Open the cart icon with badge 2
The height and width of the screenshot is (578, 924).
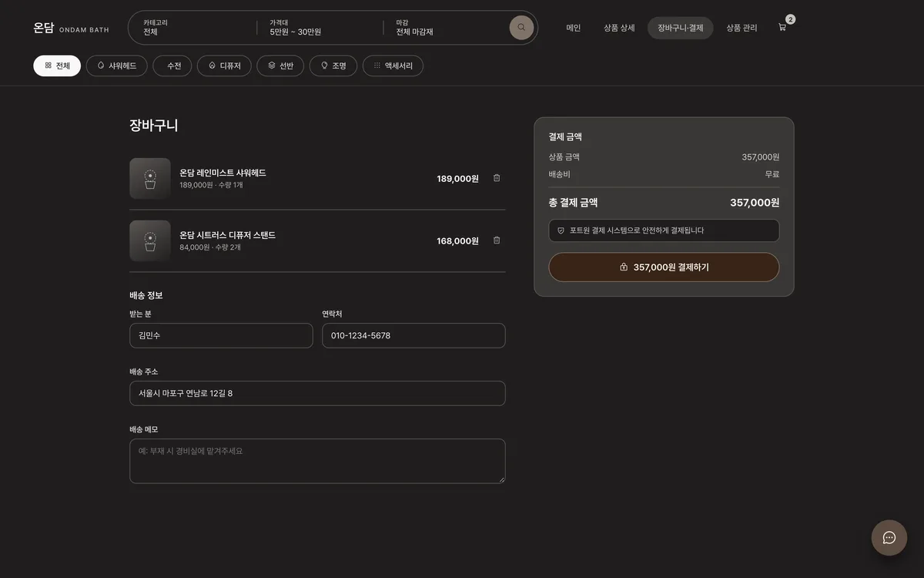coord(782,28)
